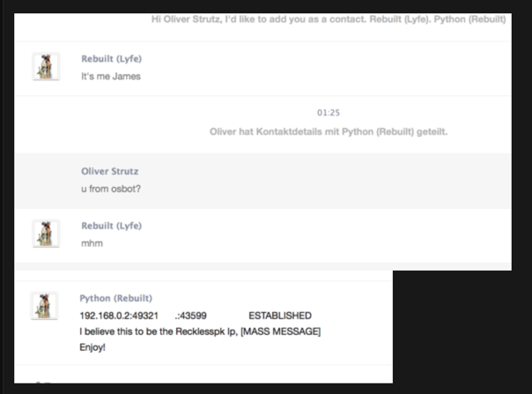Open Rebuilt (Lyfe) name above "It's me James"
The image size is (532, 394).
(x=111, y=59)
